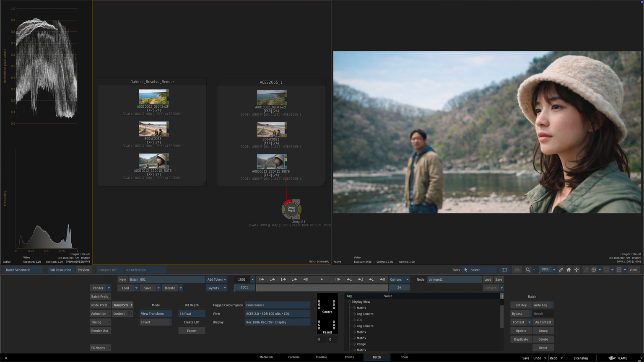Screen dimensions: 644x362
Task: Click the home icon in viewer toolbar
Action: 569,270
